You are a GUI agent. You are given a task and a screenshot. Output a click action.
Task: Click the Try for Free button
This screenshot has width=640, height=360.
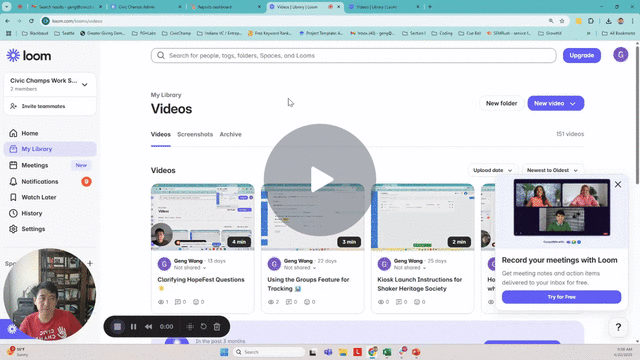click(x=561, y=297)
